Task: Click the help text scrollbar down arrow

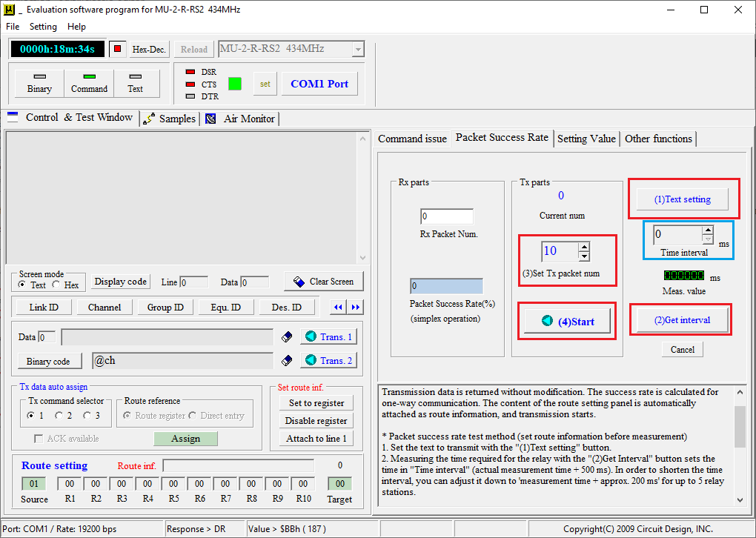Action: 740,500
